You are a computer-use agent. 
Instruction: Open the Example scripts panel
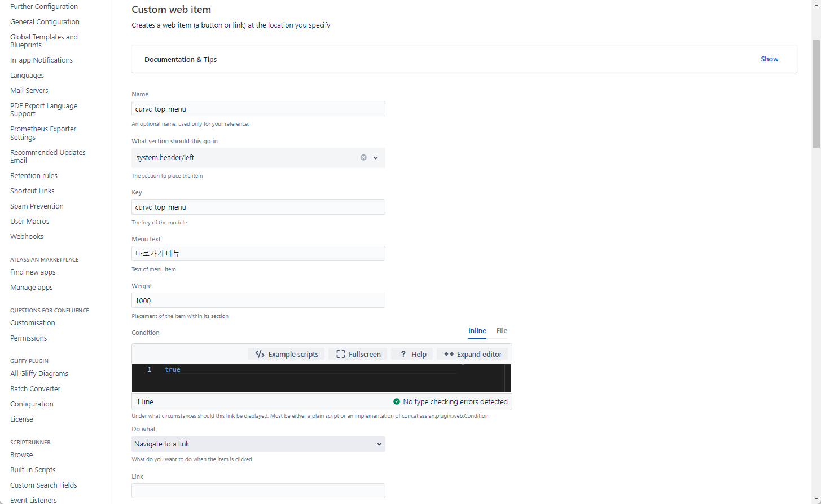tap(287, 354)
